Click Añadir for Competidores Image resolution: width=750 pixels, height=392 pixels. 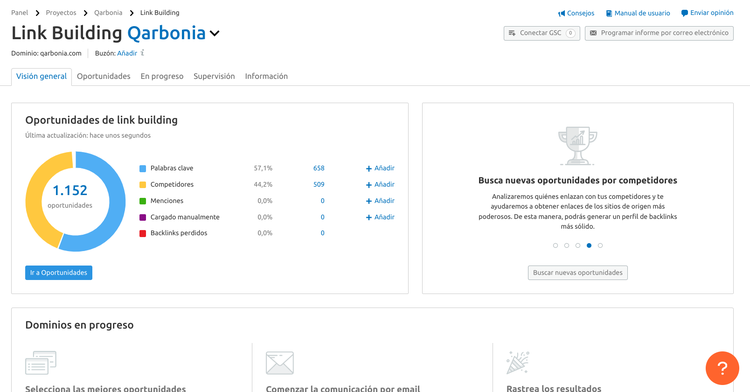pos(380,185)
